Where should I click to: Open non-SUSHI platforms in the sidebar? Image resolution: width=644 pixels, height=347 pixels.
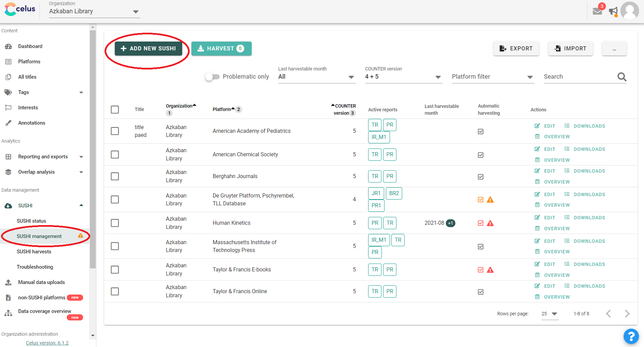coord(42,298)
